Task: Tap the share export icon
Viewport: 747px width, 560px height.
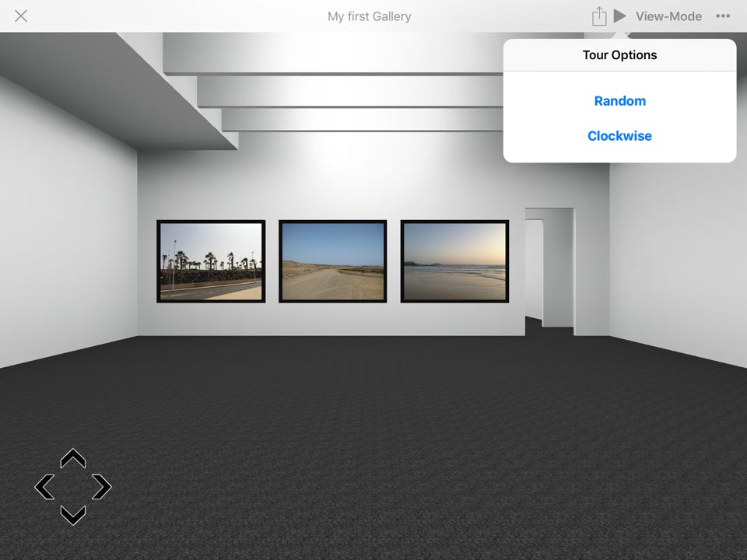Action: (598, 16)
